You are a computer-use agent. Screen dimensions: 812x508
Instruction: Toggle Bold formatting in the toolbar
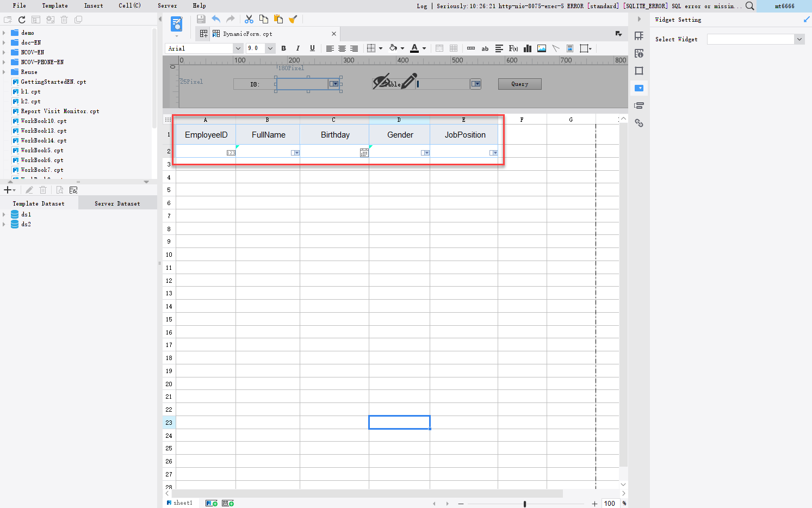point(283,48)
